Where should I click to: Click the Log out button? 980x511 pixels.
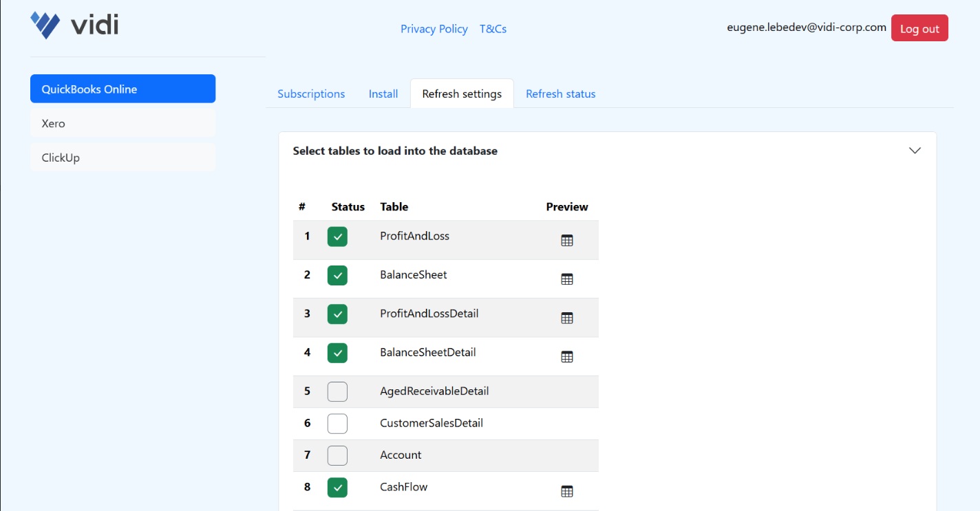[919, 28]
